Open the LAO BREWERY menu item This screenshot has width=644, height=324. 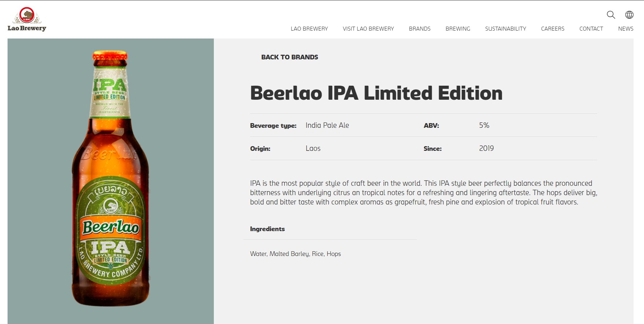pyautogui.click(x=309, y=29)
